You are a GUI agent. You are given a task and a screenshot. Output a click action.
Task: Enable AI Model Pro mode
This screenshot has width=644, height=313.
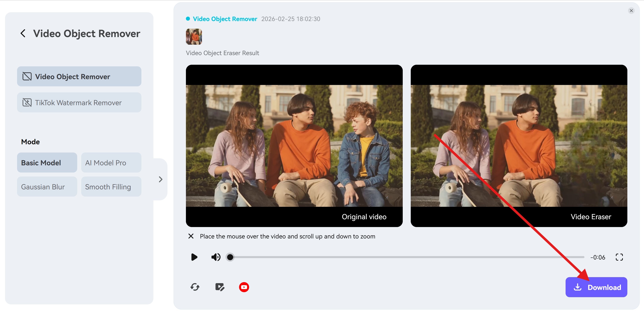(x=111, y=162)
